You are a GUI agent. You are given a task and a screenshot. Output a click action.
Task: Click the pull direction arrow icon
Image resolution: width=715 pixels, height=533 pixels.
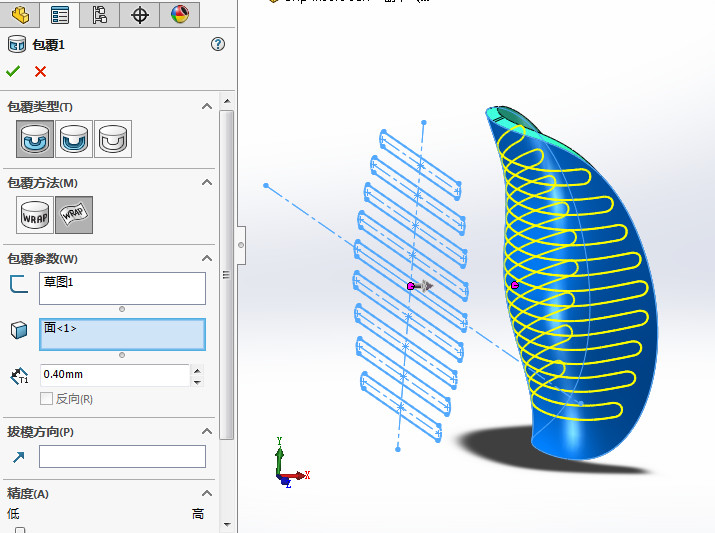coord(19,457)
